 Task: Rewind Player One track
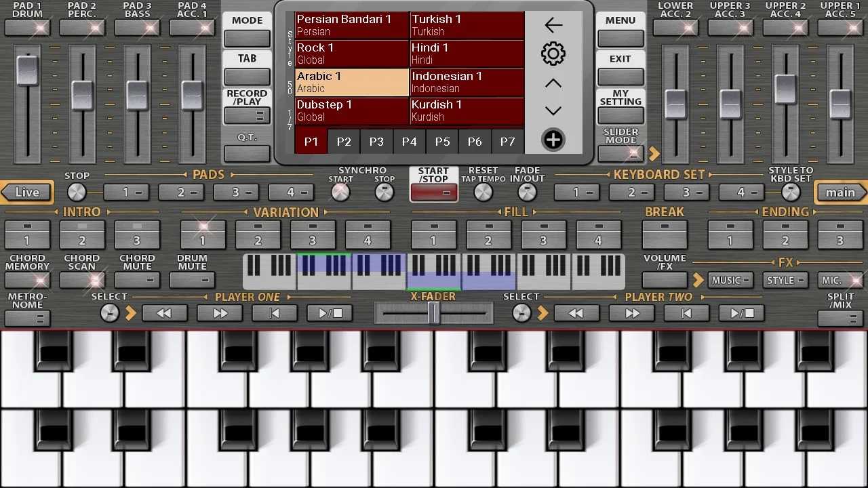point(164,313)
